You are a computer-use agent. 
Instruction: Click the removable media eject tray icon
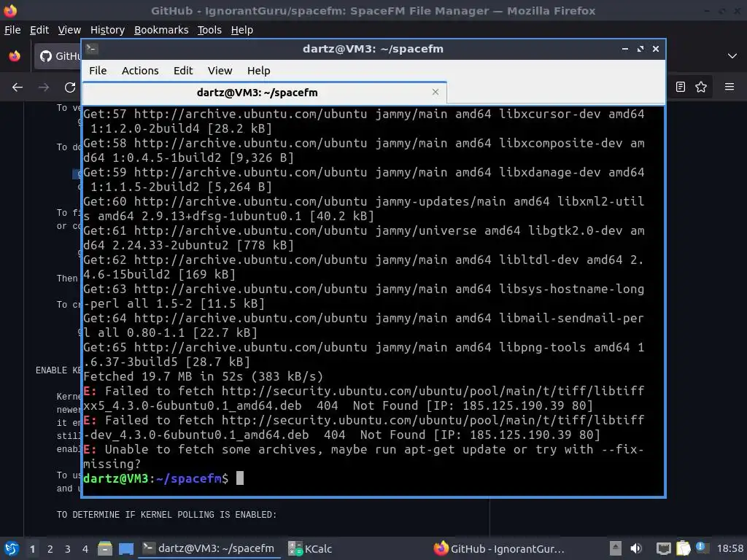(616, 548)
